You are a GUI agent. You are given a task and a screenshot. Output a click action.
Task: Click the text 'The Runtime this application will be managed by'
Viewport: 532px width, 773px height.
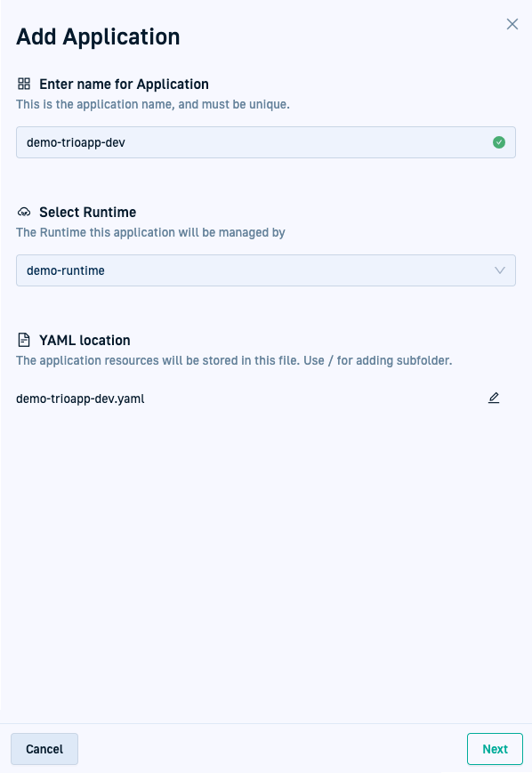click(x=150, y=232)
